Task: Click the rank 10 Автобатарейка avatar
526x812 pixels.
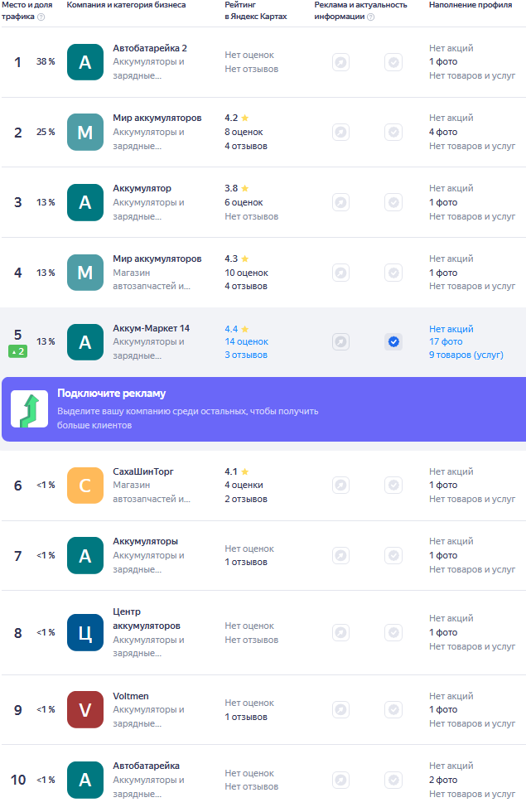Action: [x=84, y=780]
